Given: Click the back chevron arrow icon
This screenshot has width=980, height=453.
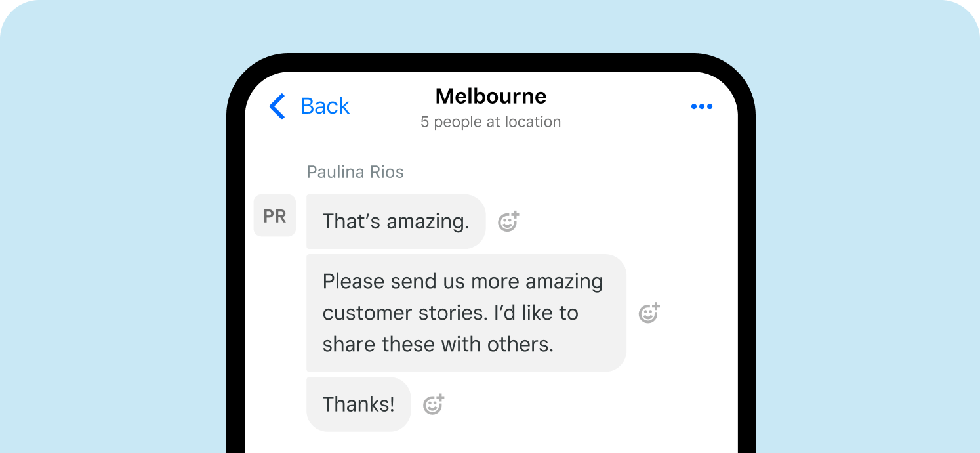Looking at the screenshot, I should click(x=276, y=106).
